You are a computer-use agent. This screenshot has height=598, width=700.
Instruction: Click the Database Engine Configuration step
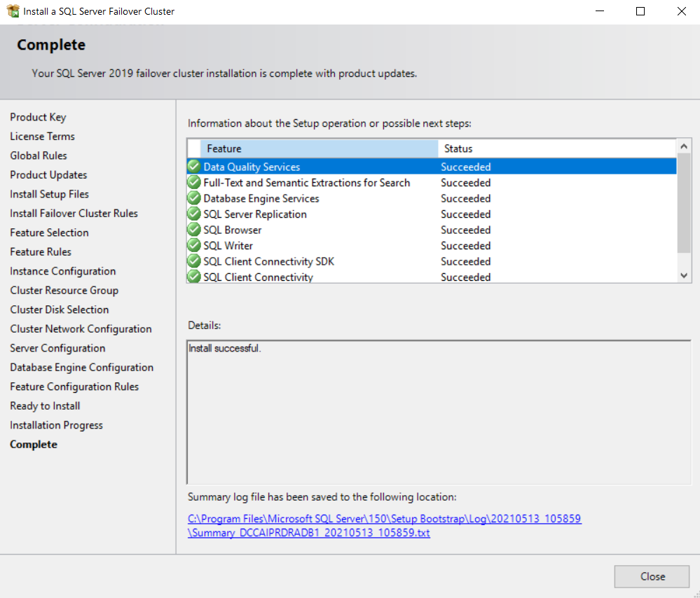click(81, 367)
